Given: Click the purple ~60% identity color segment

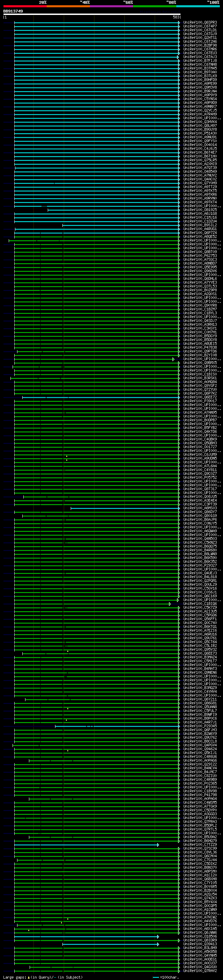Looking at the screenshot, I should (x=112, y=6).
